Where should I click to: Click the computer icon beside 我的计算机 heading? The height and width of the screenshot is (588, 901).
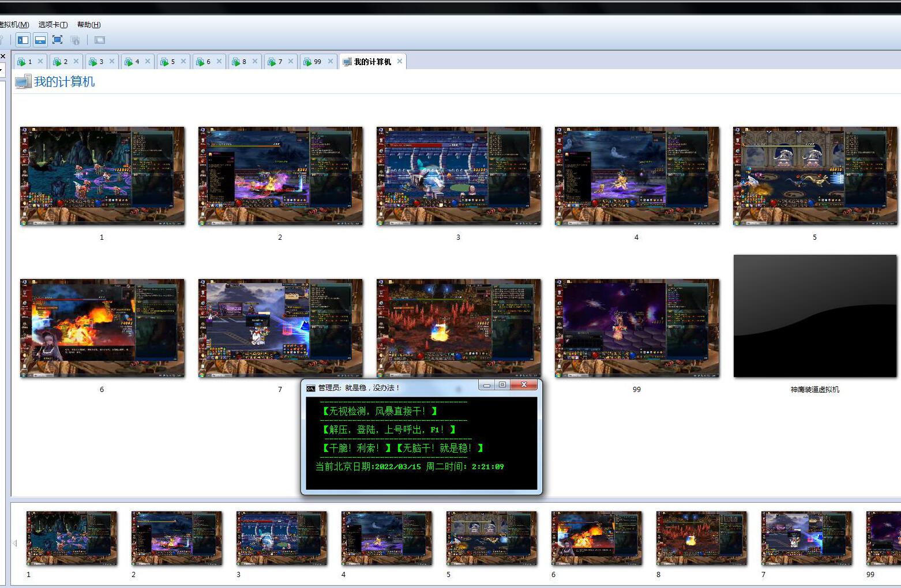click(x=23, y=82)
